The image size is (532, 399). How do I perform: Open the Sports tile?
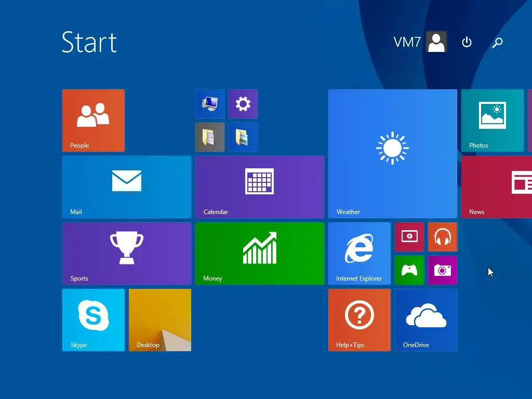click(127, 254)
